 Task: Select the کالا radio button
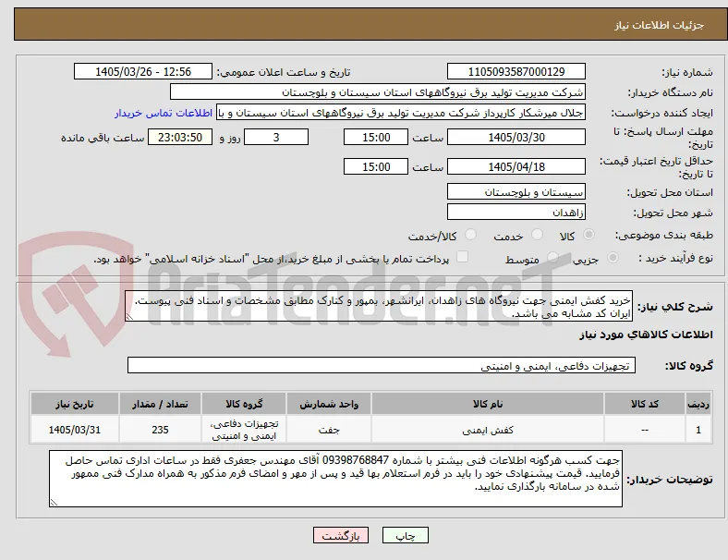click(588, 235)
